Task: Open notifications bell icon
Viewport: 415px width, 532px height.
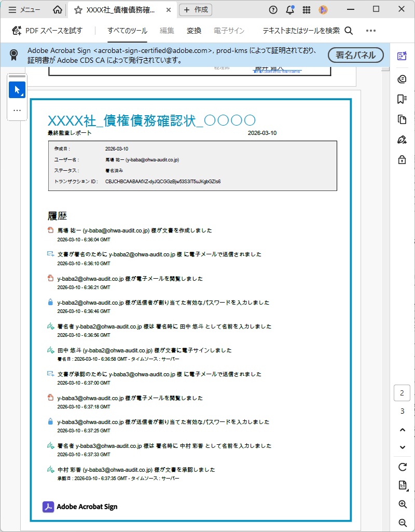Action: (289, 9)
